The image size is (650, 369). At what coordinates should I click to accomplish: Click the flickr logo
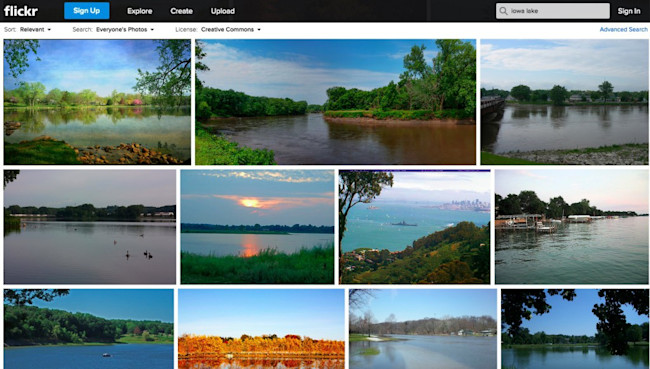coord(21,11)
